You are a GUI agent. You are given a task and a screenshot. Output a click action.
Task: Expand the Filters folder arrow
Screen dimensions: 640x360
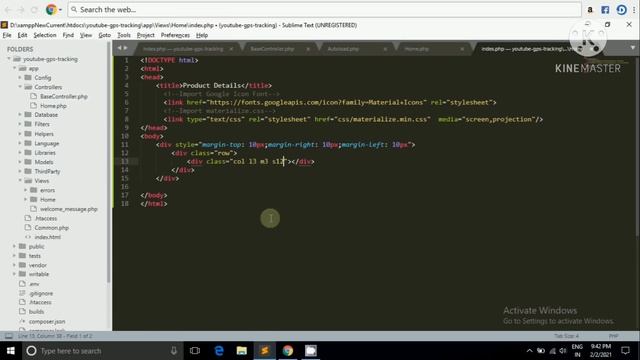[x=20, y=124]
